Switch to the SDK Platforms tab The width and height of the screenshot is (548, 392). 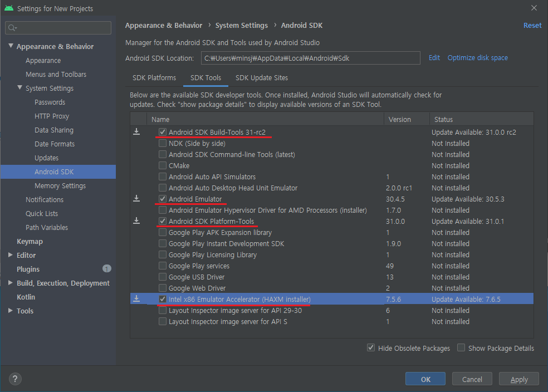[154, 77]
